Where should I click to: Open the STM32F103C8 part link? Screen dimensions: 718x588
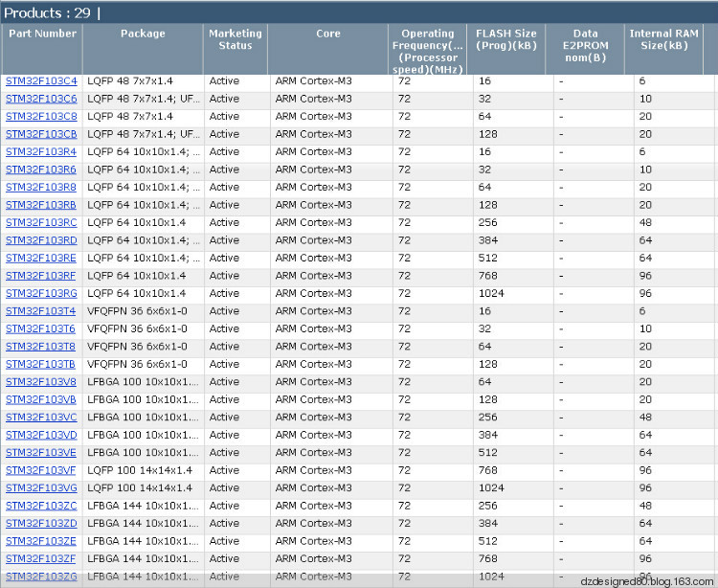pyautogui.click(x=41, y=116)
